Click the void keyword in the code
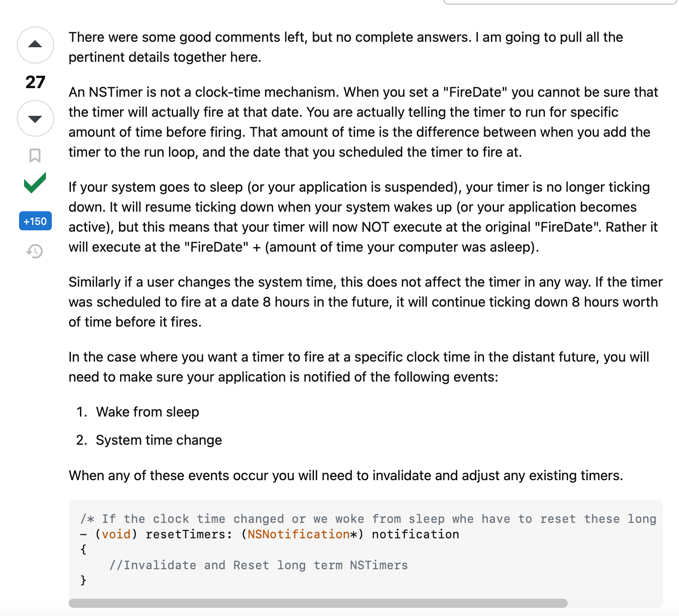This screenshot has width=679, height=616. (x=116, y=534)
